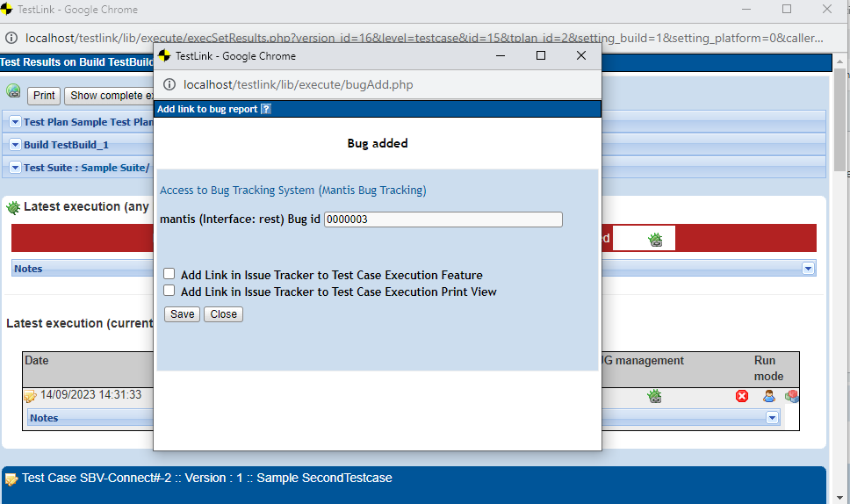Click the Save button in bug dialog
The height and width of the screenshot is (504, 850).
click(x=183, y=314)
